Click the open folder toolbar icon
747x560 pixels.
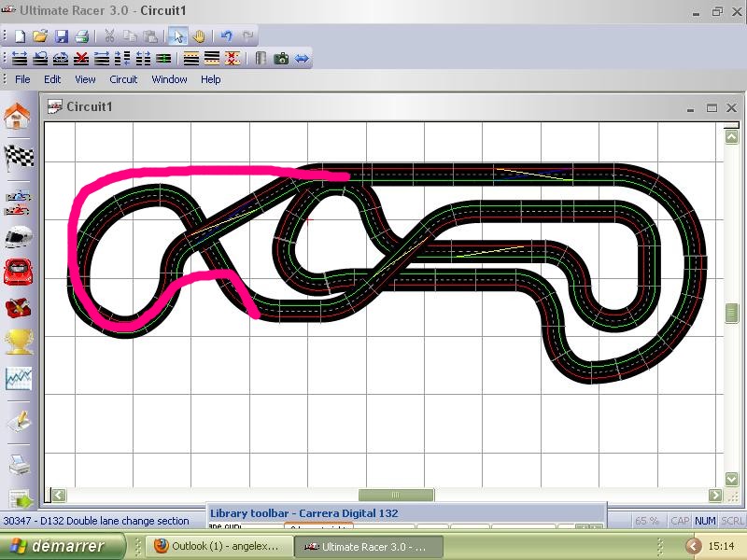[40, 36]
